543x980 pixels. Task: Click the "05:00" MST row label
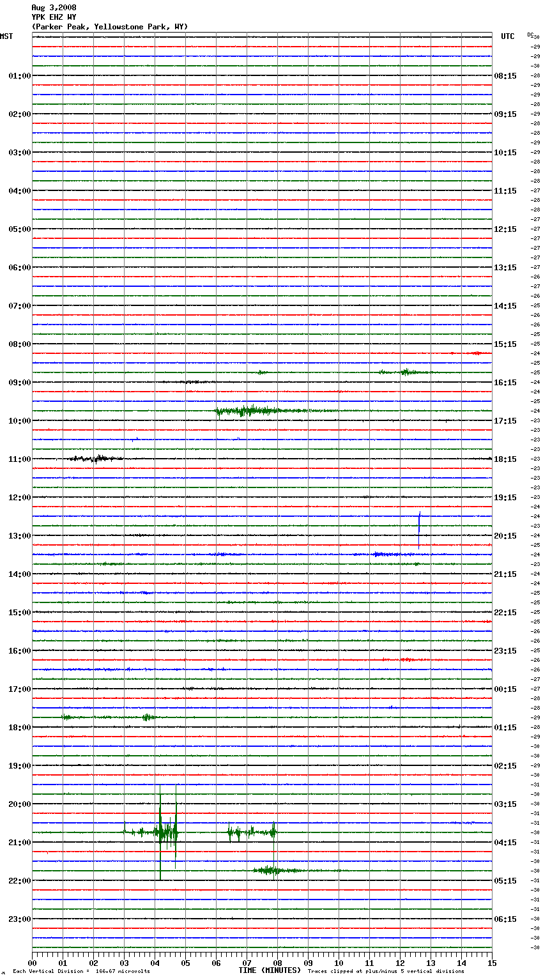20,229
